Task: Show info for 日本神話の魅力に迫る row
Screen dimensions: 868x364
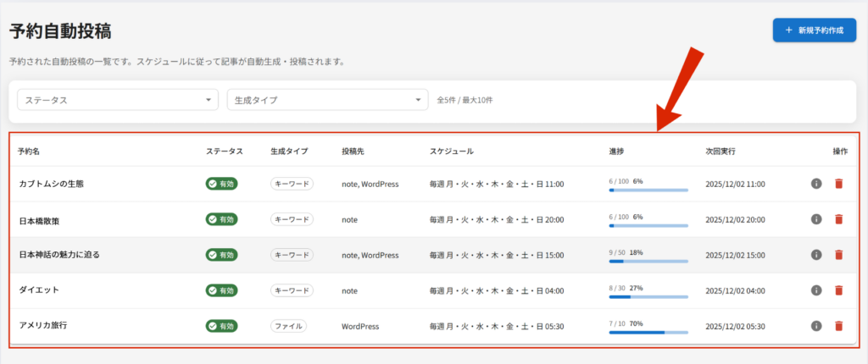Action: point(816,255)
